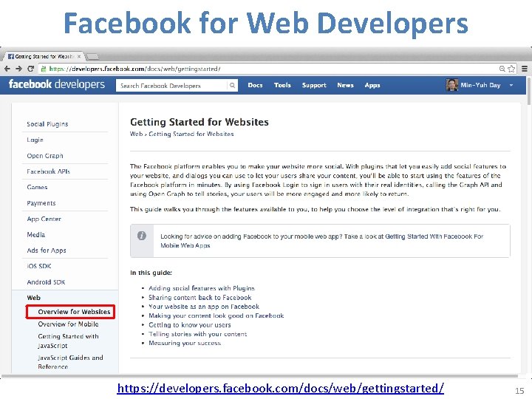Click the Search Facebook Developers field
Image resolution: width=532 pixels, height=399 pixels.
point(171,86)
